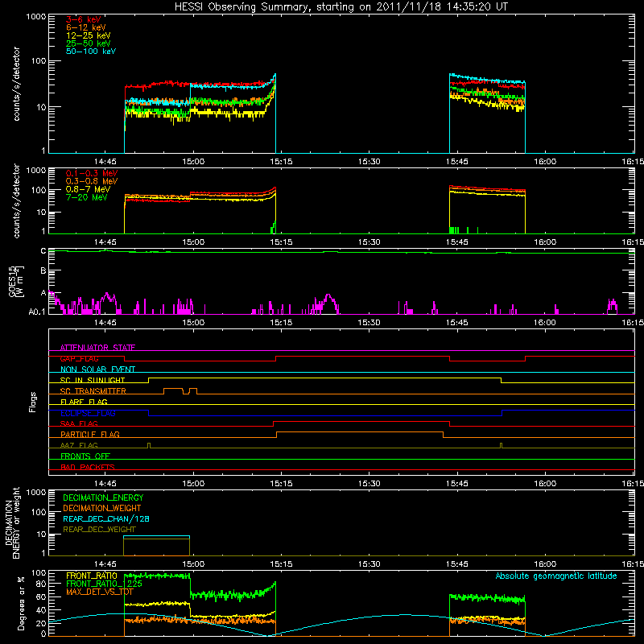Click the DECIMATION ENERGY or weight axis title

(x=12, y=522)
